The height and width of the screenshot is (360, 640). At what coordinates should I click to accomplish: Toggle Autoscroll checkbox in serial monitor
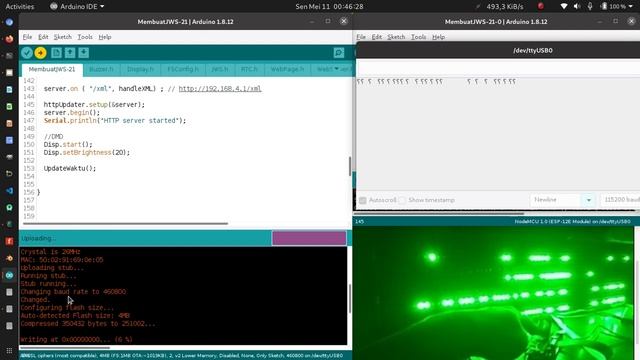coord(363,200)
